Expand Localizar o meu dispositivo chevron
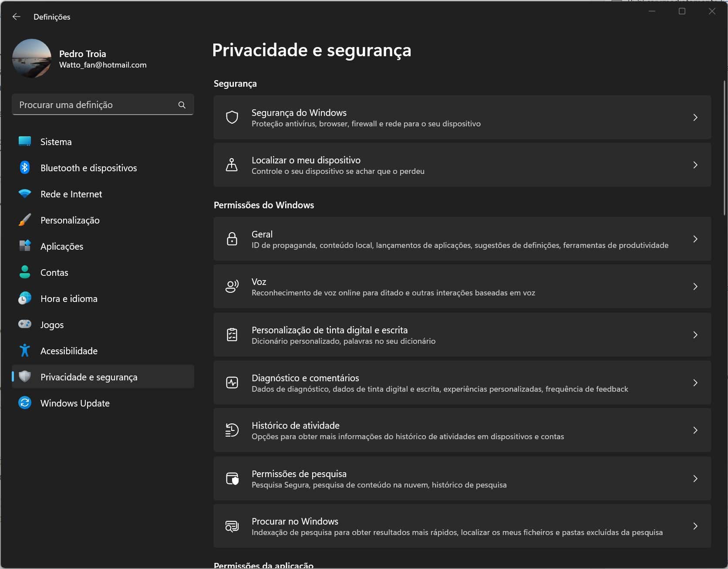 point(695,165)
